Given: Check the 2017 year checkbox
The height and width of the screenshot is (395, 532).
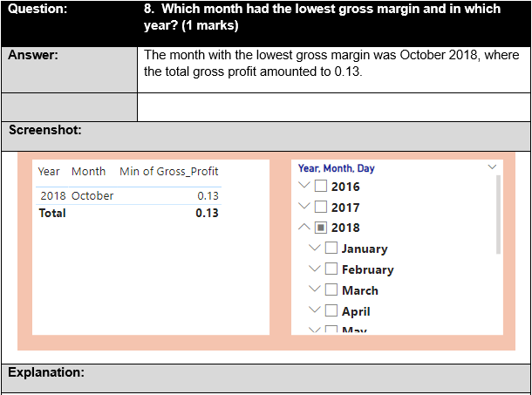Looking at the screenshot, I should (321, 208).
